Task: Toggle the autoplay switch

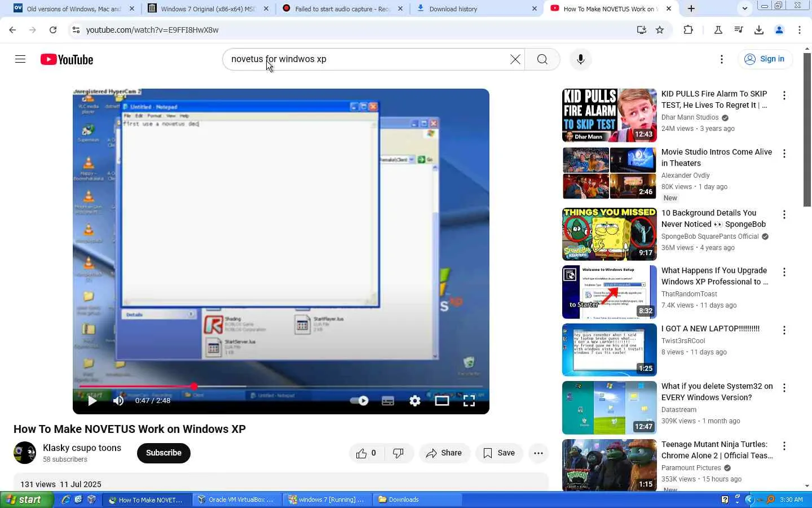Action: (359, 401)
